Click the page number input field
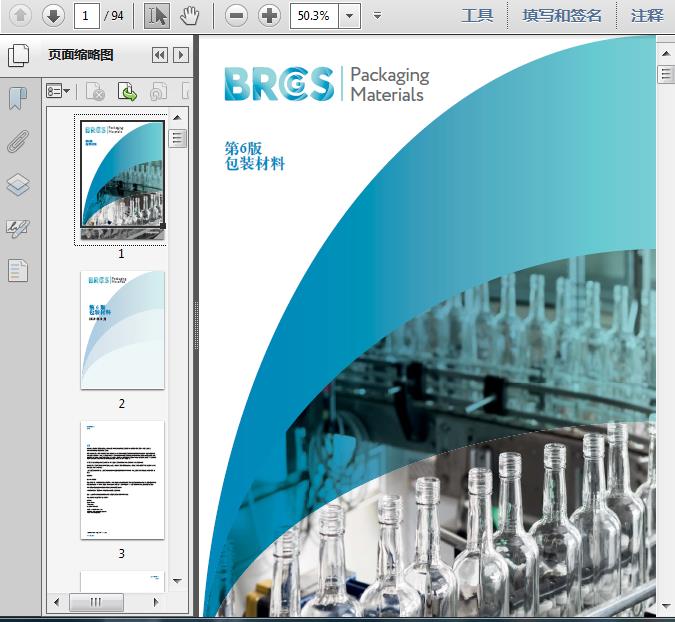This screenshot has height=622, width=675. pyautogui.click(x=87, y=16)
